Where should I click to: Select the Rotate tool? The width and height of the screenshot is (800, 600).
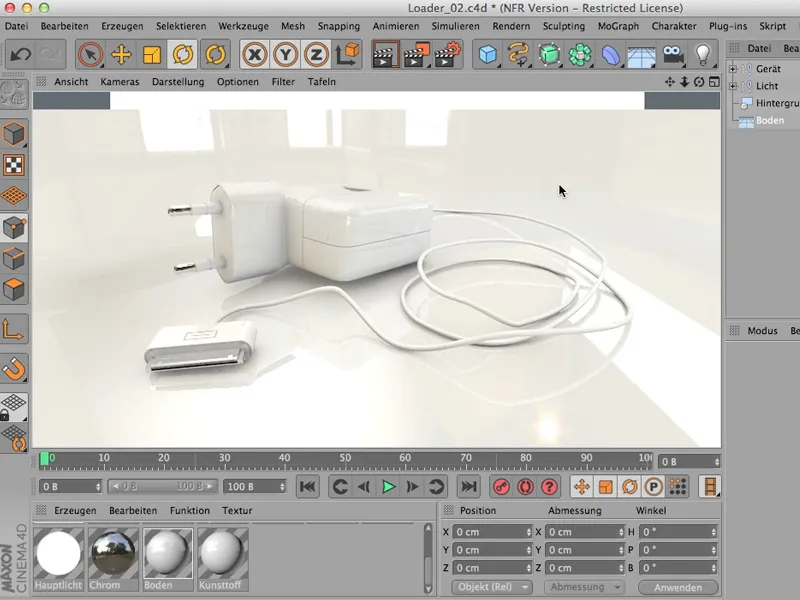pos(183,54)
